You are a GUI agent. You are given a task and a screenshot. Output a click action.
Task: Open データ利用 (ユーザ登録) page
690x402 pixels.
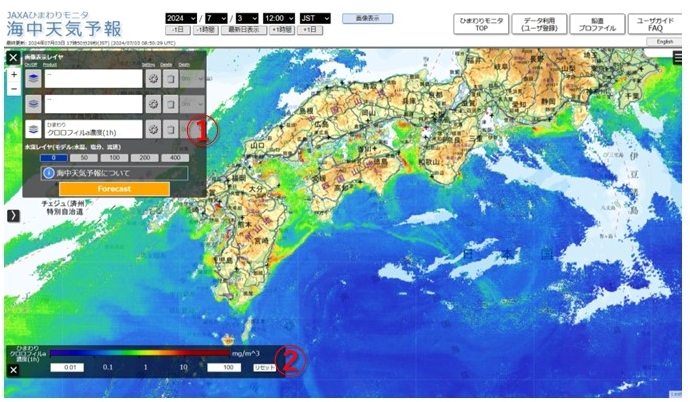click(x=539, y=24)
